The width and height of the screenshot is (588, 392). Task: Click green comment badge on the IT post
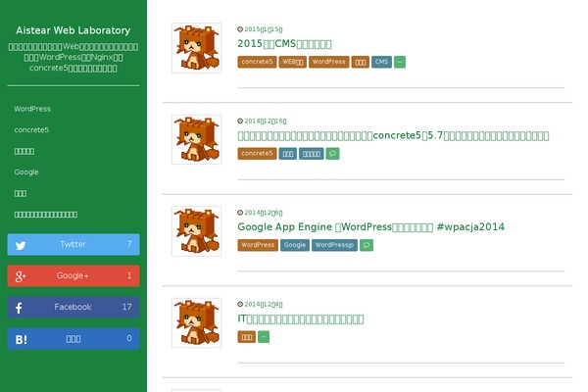coord(264,337)
